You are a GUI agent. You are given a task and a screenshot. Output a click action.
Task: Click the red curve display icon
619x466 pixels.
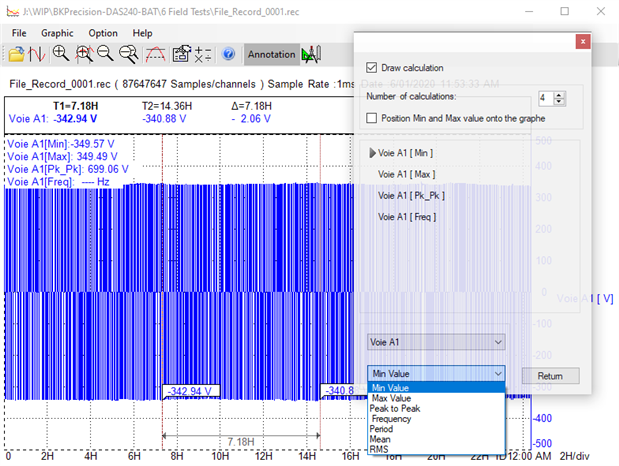pyautogui.click(x=155, y=54)
